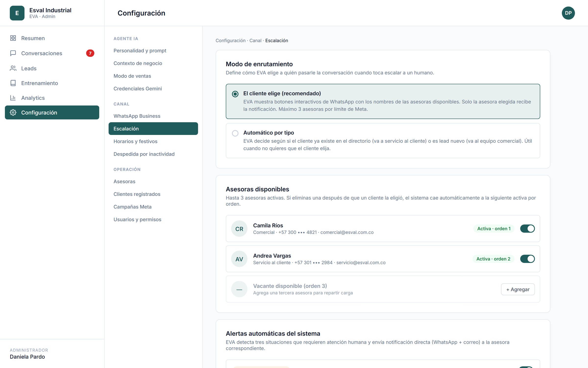Image resolution: width=588 pixels, height=368 pixels.
Task: Click the red 7 unread conversations badge
Action: [90, 53]
